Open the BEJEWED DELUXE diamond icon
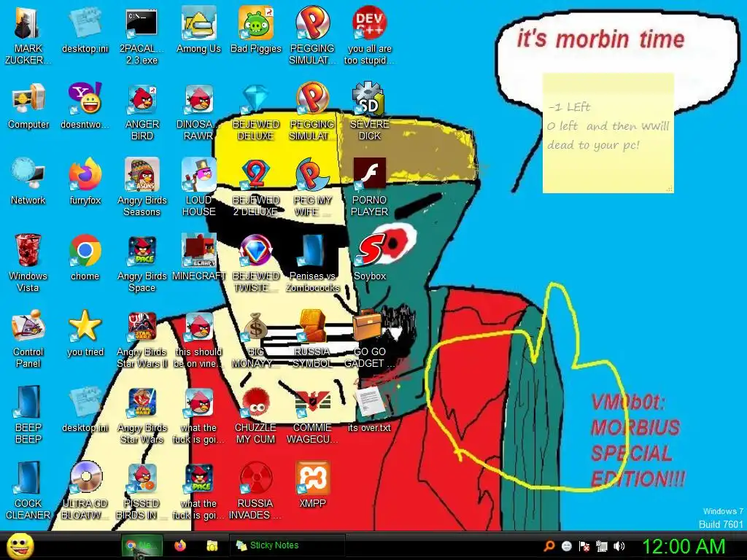747x560 pixels. (x=256, y=112)
